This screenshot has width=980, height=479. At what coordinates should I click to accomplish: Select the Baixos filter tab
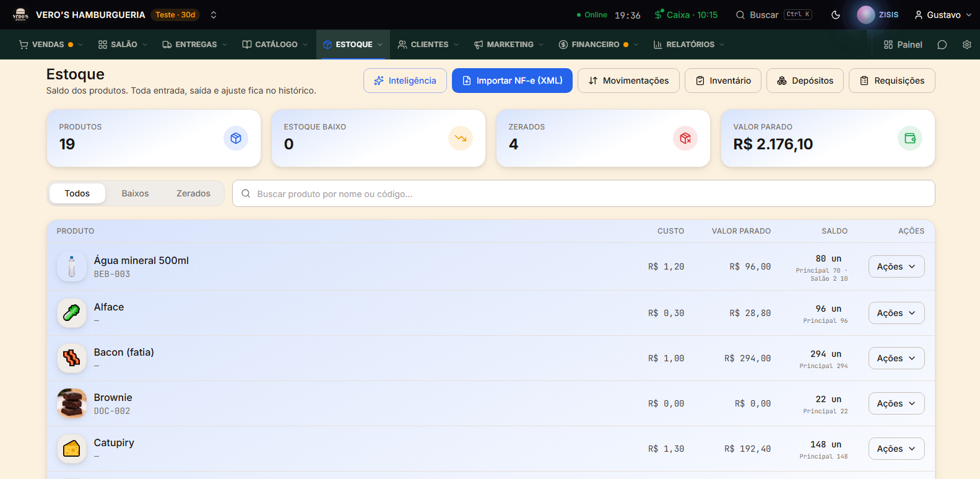click(135, 193)
